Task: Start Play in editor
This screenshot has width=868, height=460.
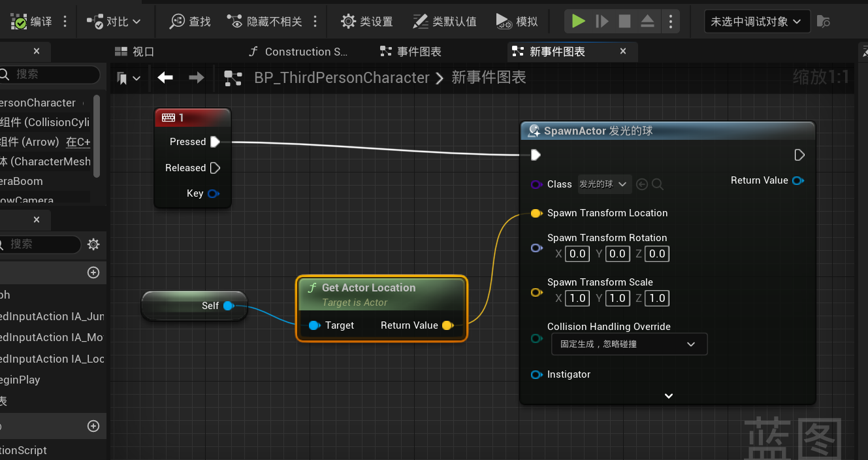Action: tap(578, 22)
